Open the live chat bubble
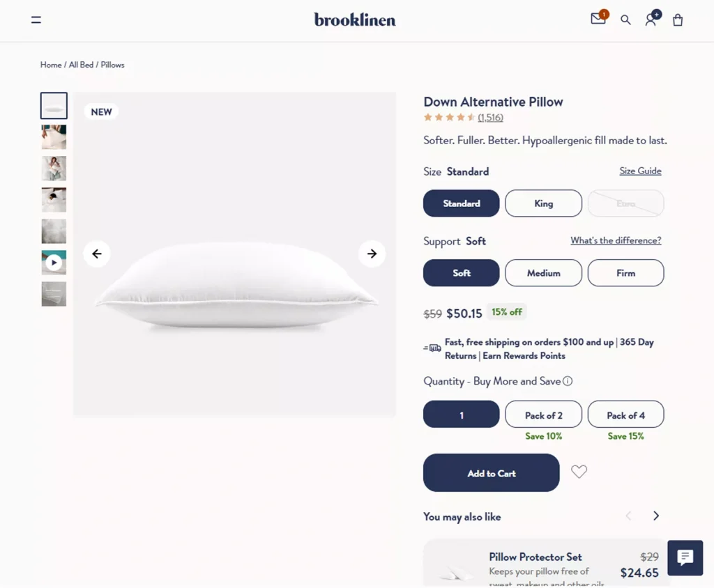 coord(685,557)
